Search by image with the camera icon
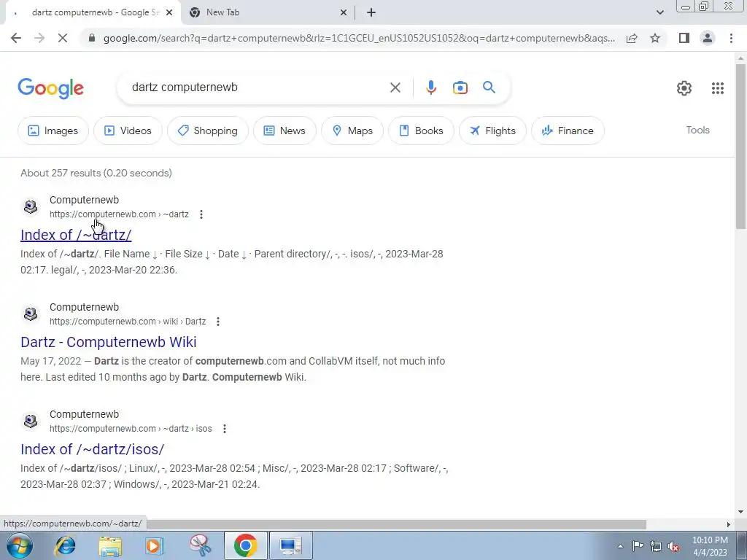The width and height of the screenshot is (747, 560). coord(460,87)
